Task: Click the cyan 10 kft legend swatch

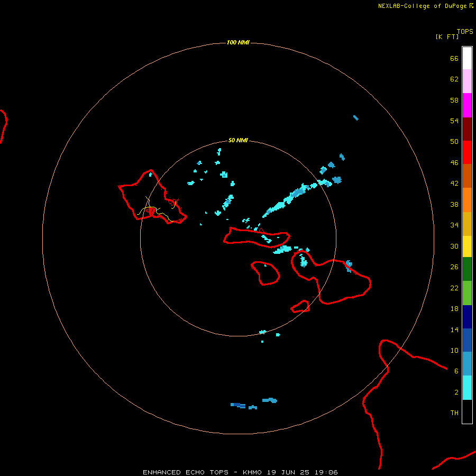Action: pyautogui.click(x=467, y=388)
